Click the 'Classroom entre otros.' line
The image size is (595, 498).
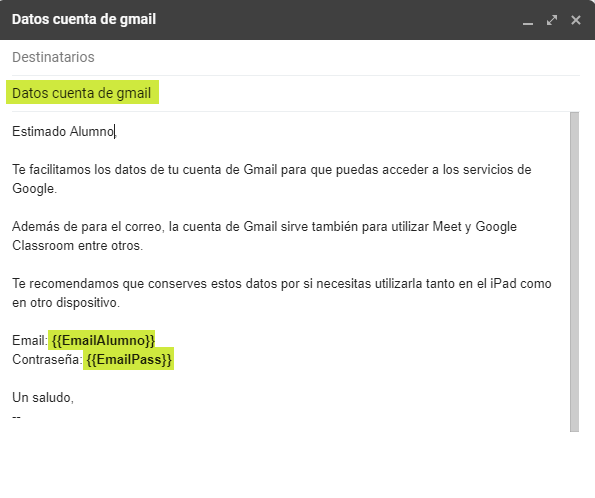tap(77, 246)
